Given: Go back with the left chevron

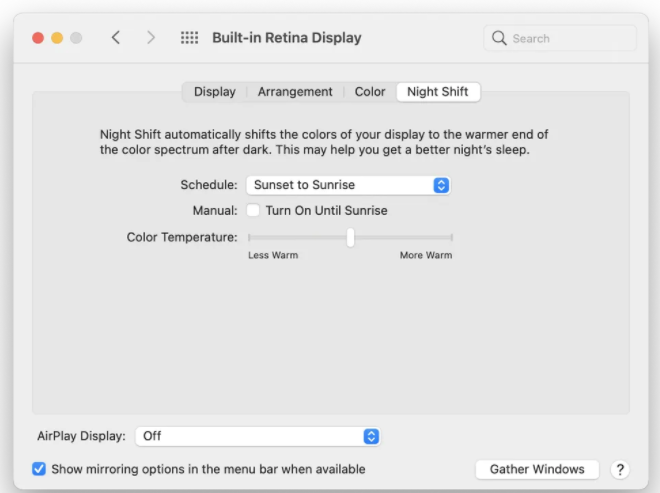Looking at the screenshot, I should 116,37.
